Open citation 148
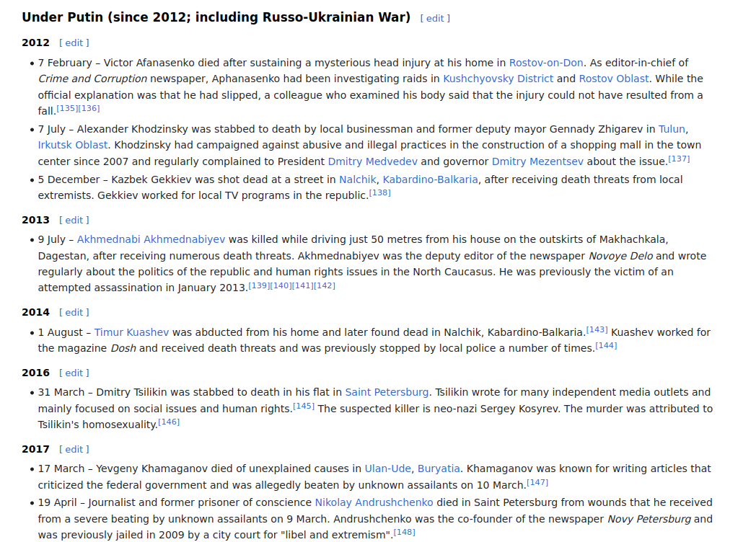 point(405,533)
